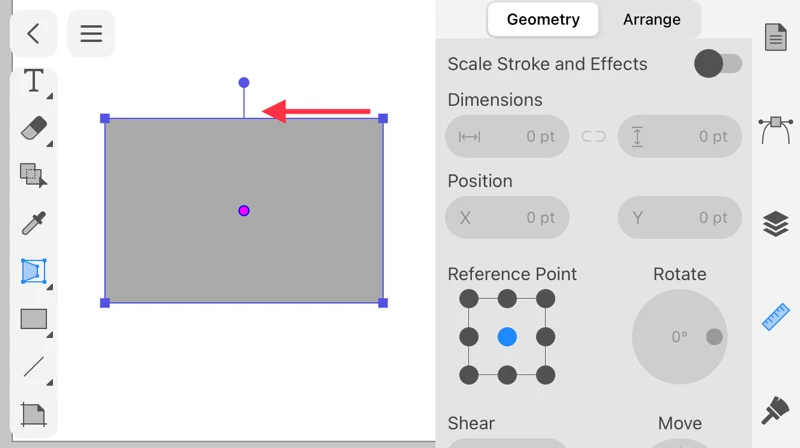Switch to the Arrange tab
This screenshot has height=448, width=800.
click(651, 19)
